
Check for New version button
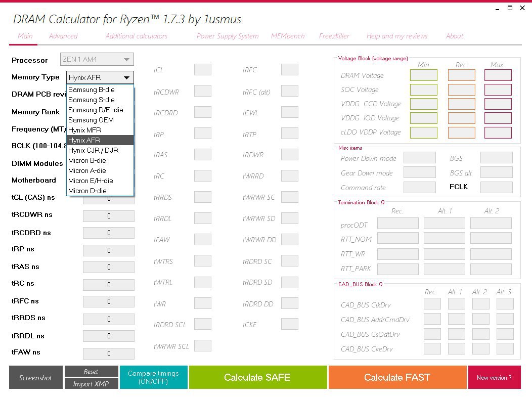point(494,377)
